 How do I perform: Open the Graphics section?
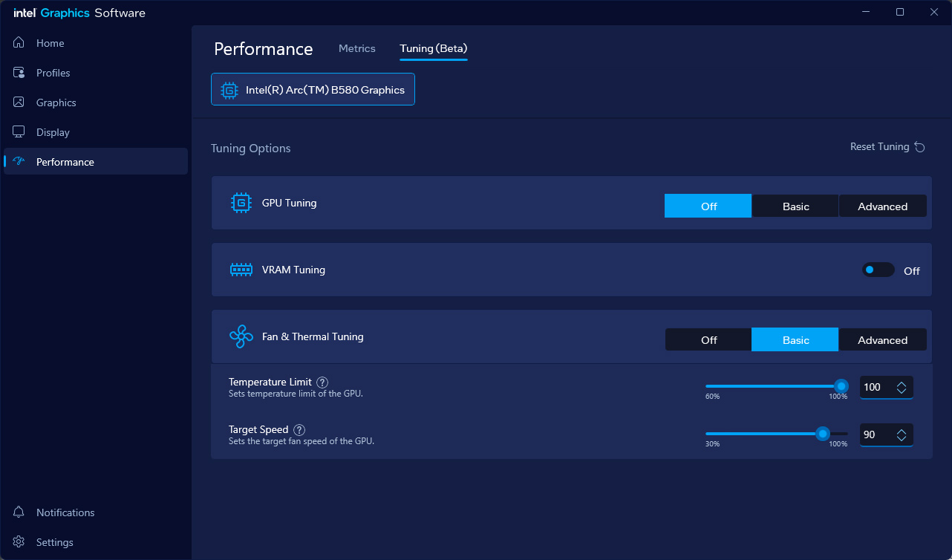[95, 102]
